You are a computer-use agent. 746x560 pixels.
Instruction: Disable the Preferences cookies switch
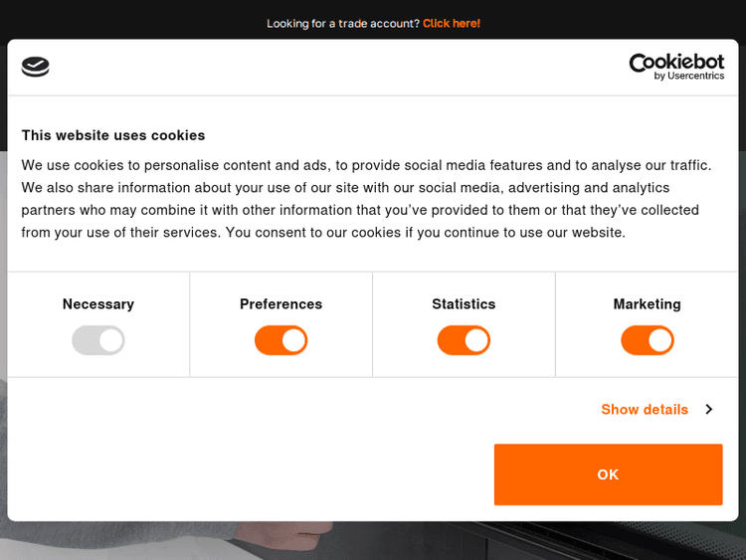pos(281,341)
